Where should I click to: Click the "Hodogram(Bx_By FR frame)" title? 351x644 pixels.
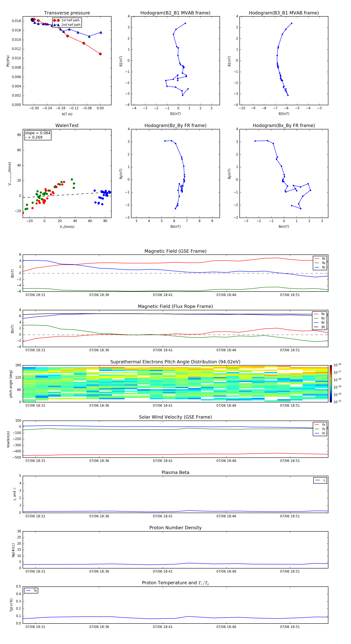pyautogui.click(x=284, y=125)
